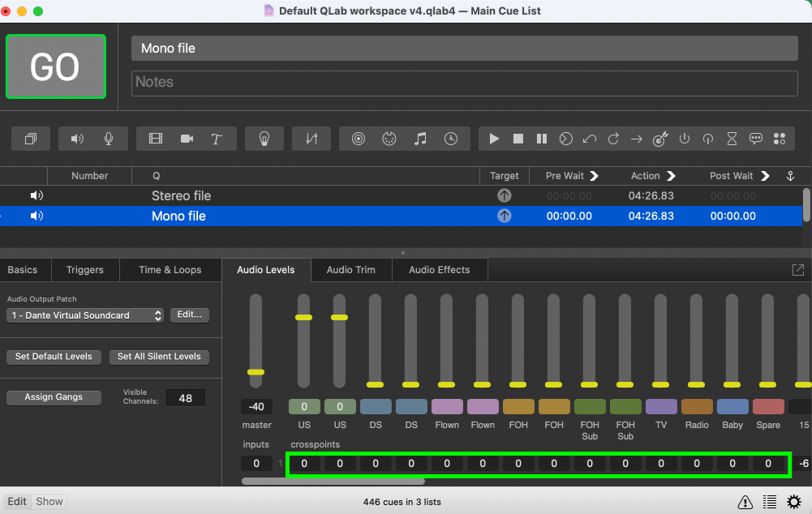812x514 pixels.
Task: Add a Wait cue with hourglass icon
Action: (x=732, y=139)
